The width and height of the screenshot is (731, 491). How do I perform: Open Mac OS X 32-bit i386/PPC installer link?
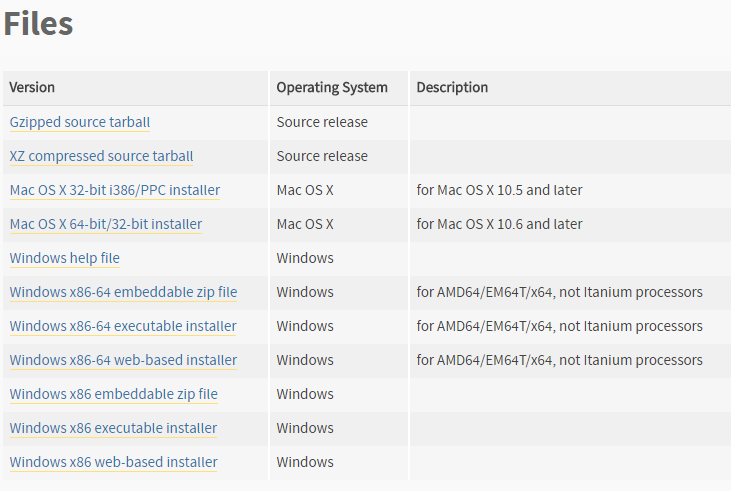[x=115, y=190]
